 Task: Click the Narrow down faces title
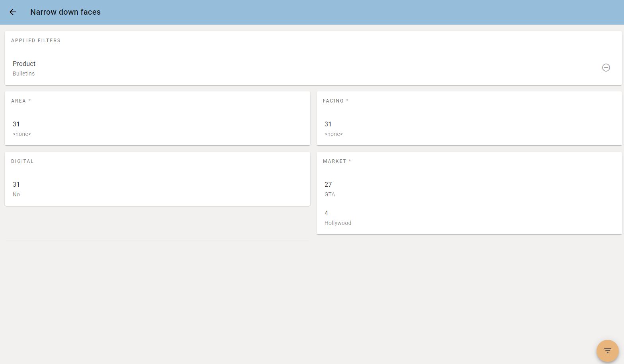65,12
